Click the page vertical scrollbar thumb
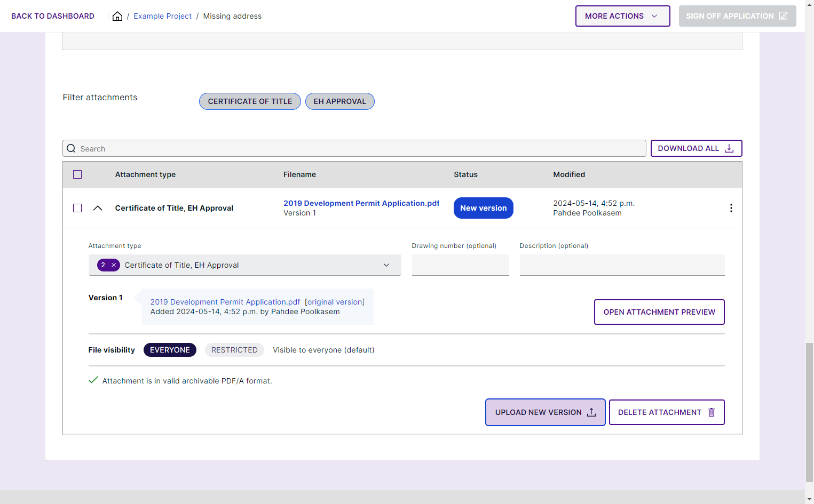 point(809,412)
